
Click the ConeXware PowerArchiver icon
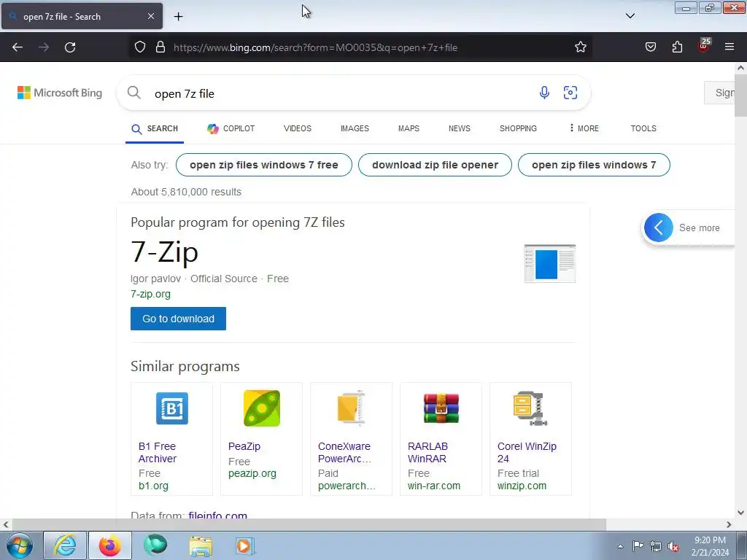(x=351, y=408)
